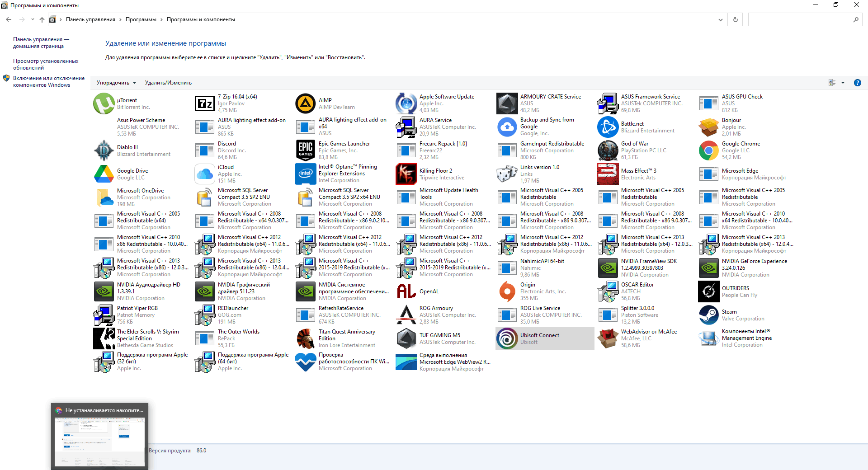The image size is (868, 470).
Task: Select the PC Health Check heart icon
Action: [306, 362]
